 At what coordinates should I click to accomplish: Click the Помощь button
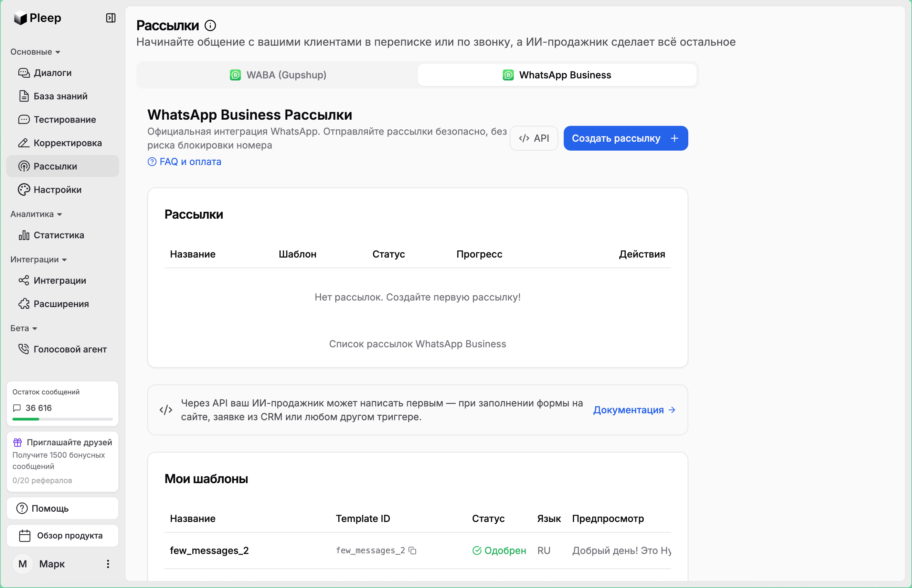tap(63, 508)
